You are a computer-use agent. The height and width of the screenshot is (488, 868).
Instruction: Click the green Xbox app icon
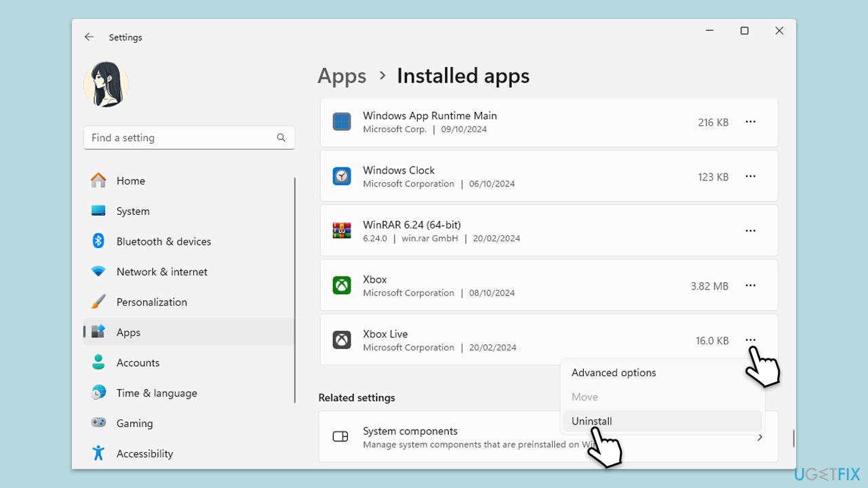coord(342,285)
